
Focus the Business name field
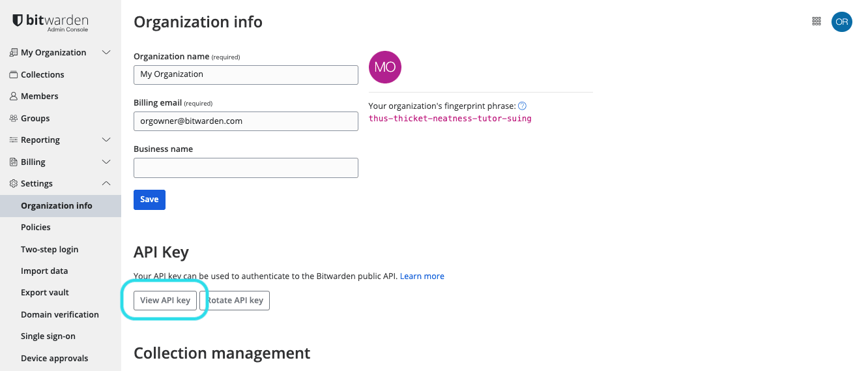(246, 168)
